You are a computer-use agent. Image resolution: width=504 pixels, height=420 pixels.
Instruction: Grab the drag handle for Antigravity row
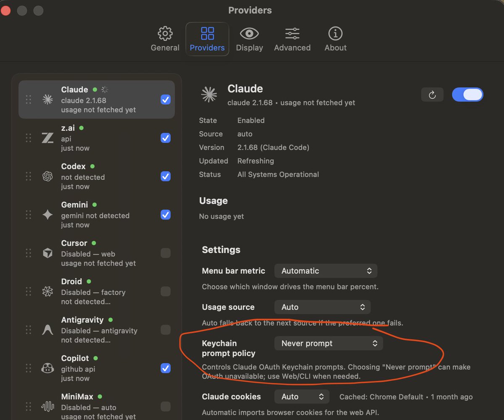(x=28, y=330)
